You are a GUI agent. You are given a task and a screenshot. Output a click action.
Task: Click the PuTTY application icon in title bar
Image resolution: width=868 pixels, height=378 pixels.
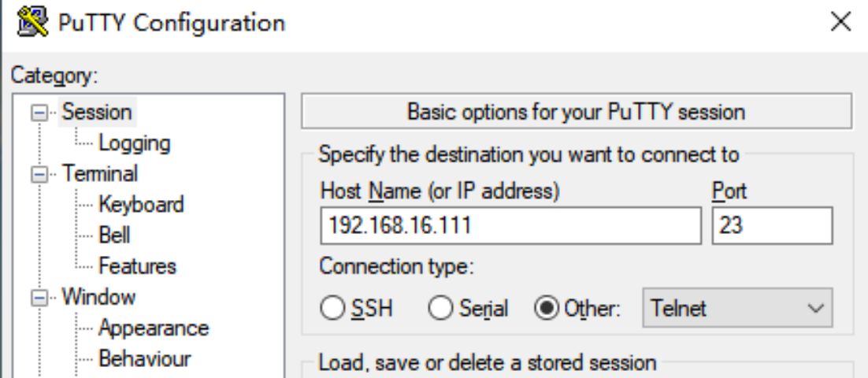(32, 22)
